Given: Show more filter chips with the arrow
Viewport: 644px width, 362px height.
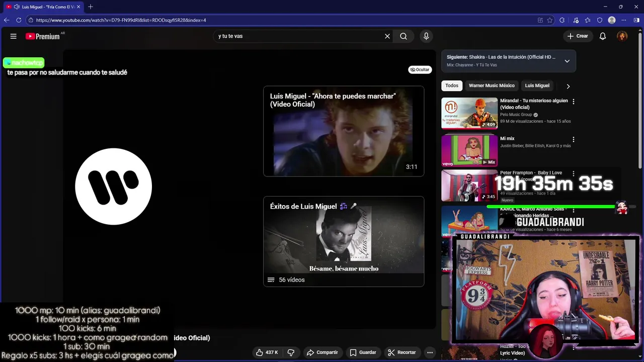Looking at the screenshot, I should coord(568,86).
